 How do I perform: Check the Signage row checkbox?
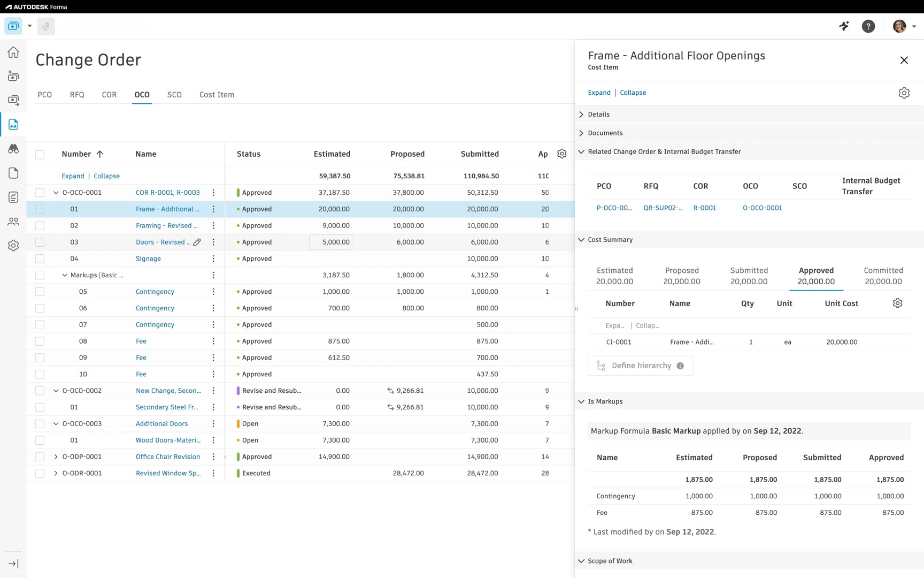tap(40, 258)
